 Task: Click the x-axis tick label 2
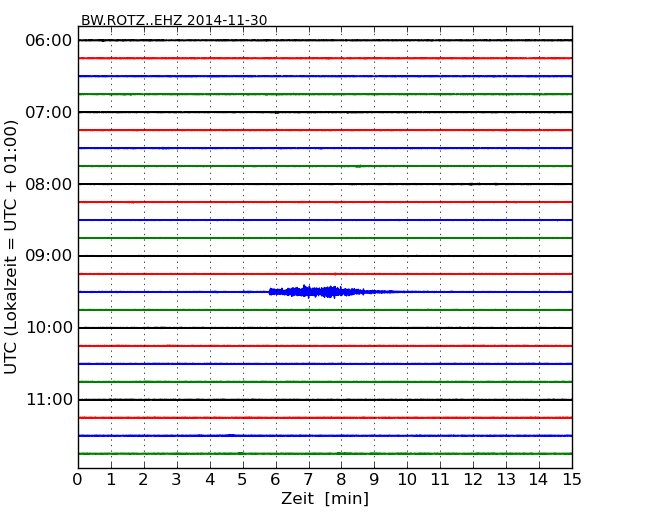click(x=143, y=480)
